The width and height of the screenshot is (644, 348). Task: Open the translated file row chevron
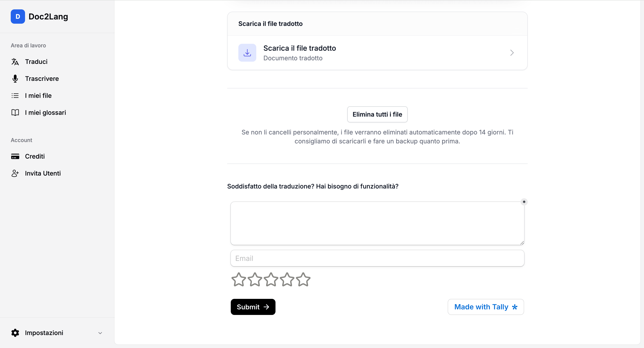point(512,53)
